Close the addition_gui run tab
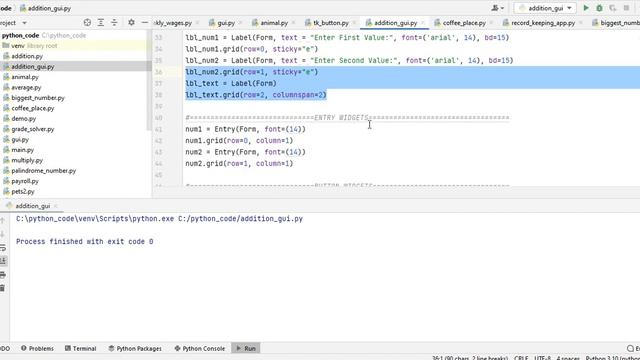The width and height of the screenshot is (640, 360). [x=56, y=206]
